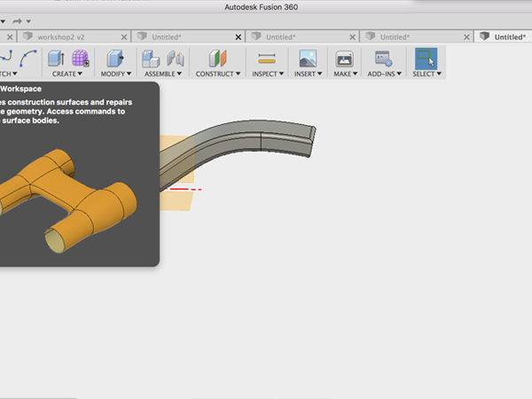532x399 pixels.
Task: Click the Select tool icon
Action: [x=426, y=59]
